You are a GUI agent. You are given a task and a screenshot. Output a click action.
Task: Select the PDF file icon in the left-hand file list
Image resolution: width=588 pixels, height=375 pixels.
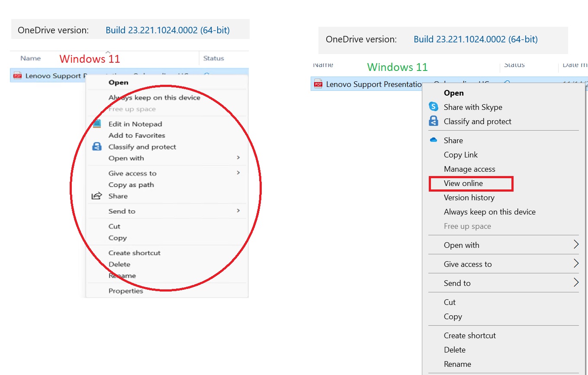point(17,76)
